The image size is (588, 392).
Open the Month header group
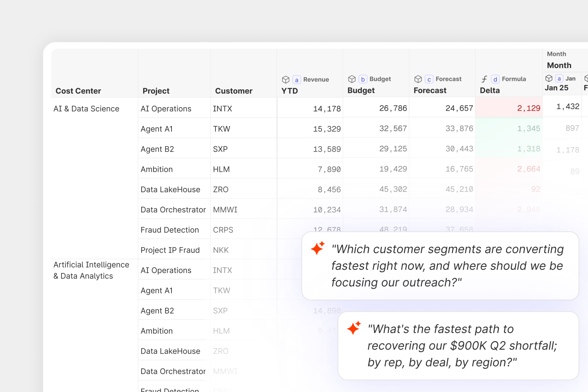pos(559,65)
